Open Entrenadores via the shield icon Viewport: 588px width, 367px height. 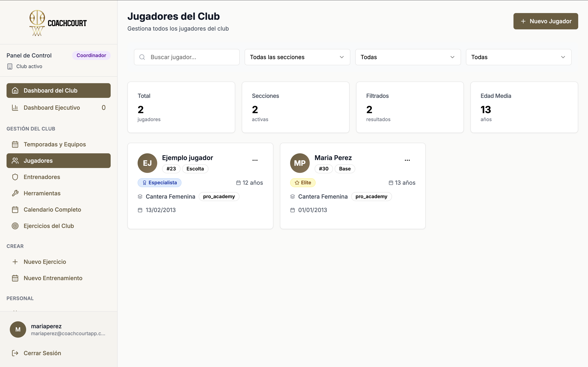pos(15,177)
